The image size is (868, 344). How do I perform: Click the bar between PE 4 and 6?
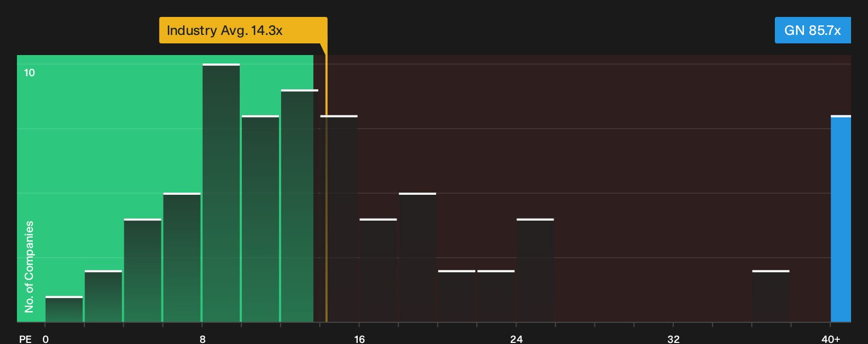142,270
